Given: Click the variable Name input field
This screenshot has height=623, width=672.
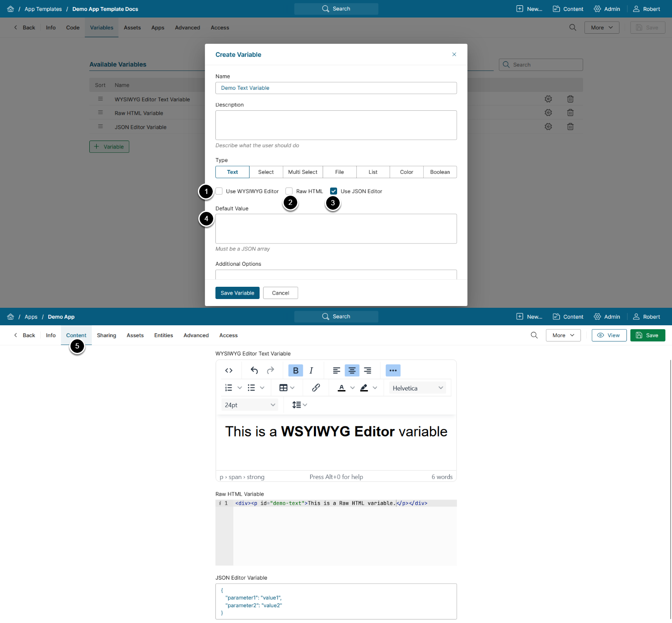Looking at the screenshot, I should click(336, 88).
